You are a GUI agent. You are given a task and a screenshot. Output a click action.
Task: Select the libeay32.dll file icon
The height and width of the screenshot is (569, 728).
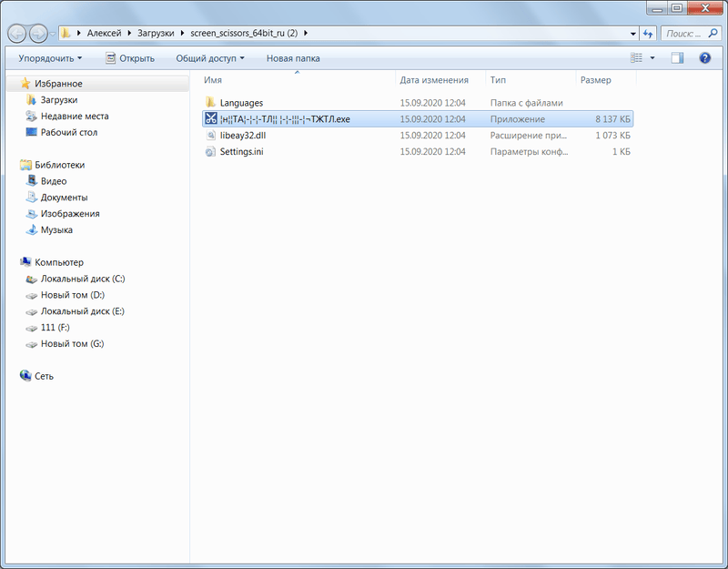(211, 135)
